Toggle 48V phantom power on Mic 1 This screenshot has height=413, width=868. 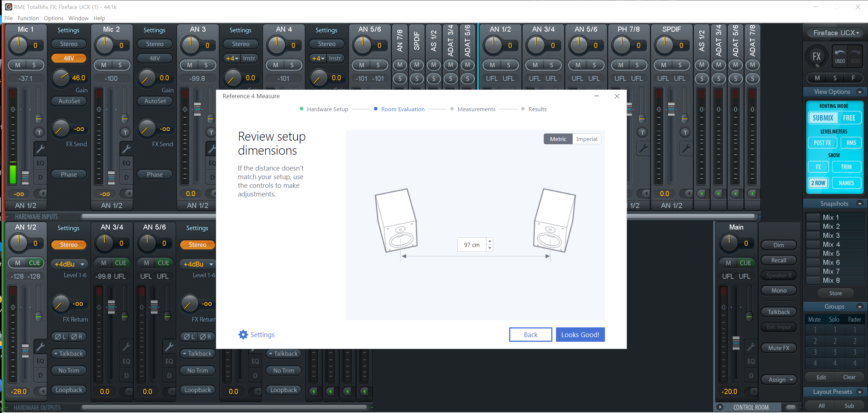point(69,58)
